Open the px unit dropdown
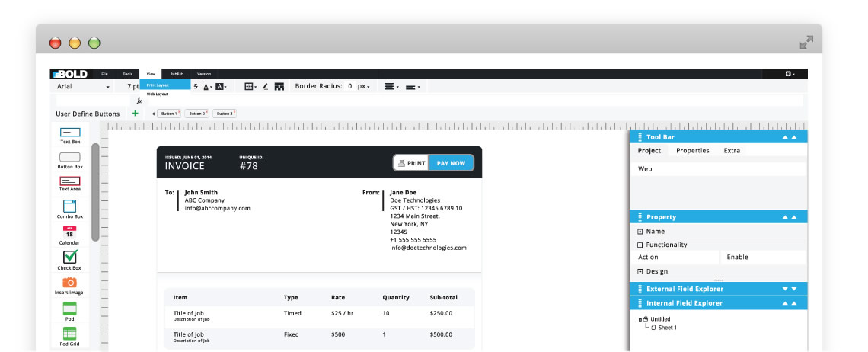 364,86
